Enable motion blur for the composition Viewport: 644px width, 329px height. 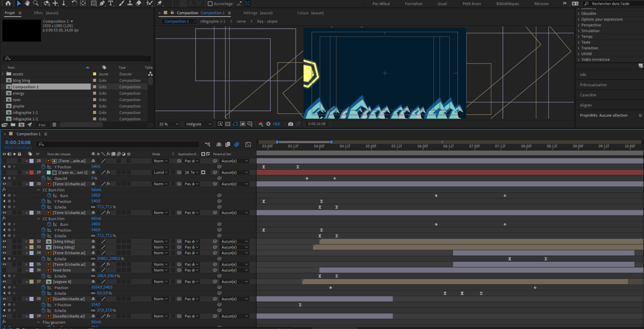pos(237,144)
